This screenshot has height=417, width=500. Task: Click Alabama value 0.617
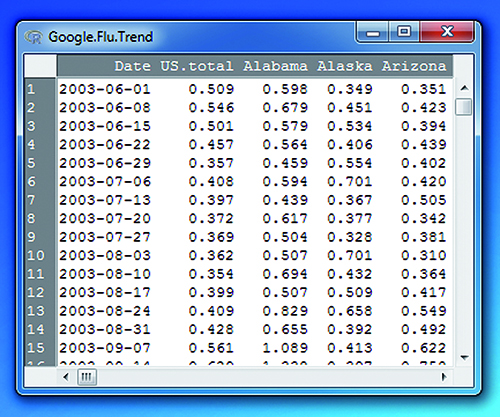coord(285,218)
